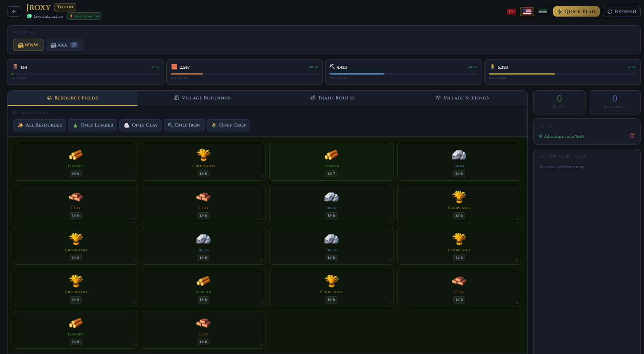Click the Clay icon in field 16

pos(459,281)
